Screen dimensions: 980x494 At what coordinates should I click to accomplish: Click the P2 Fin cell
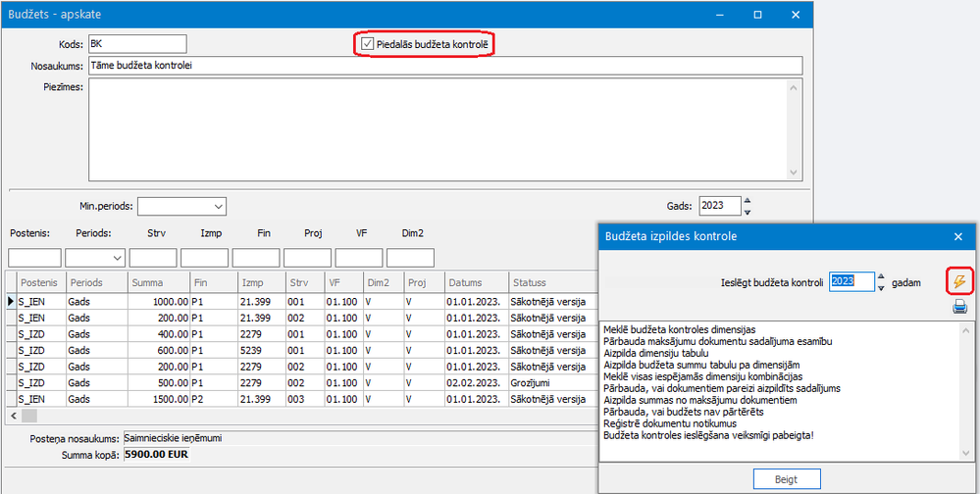[214, 399]
